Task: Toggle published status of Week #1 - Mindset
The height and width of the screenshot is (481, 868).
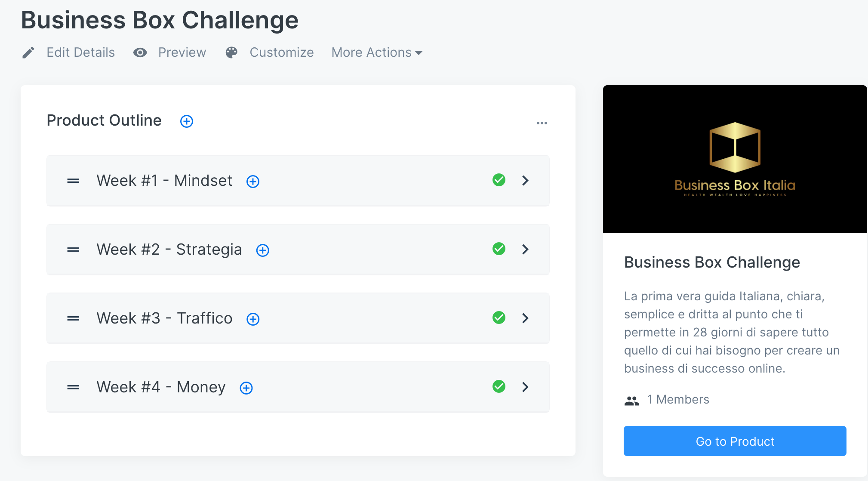Action: [x=499, y=180]
